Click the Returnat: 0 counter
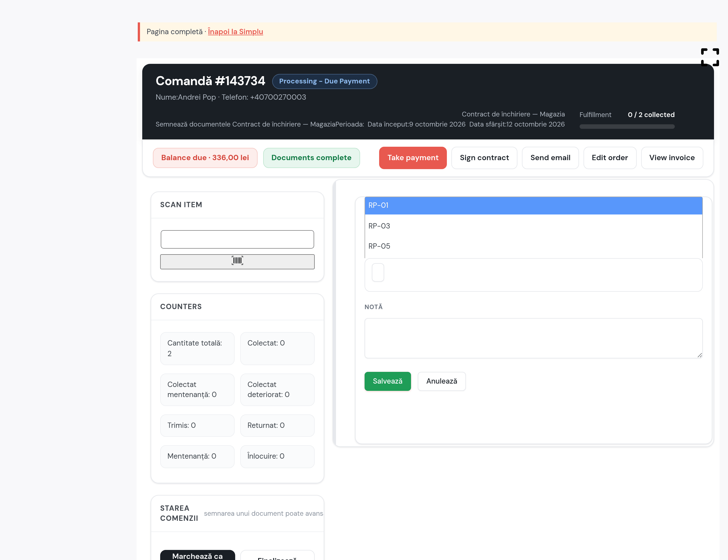This screenshot has width=728, height=560. [277, 425]
